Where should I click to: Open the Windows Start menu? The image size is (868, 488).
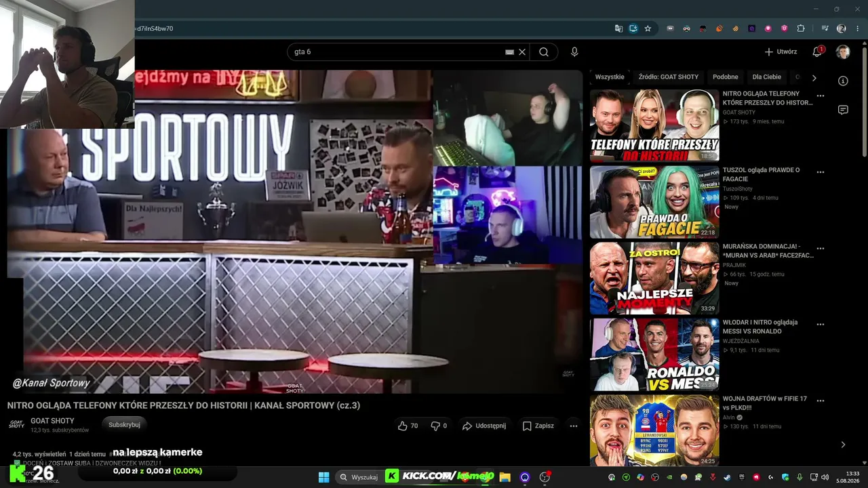[x=323, y=477]
